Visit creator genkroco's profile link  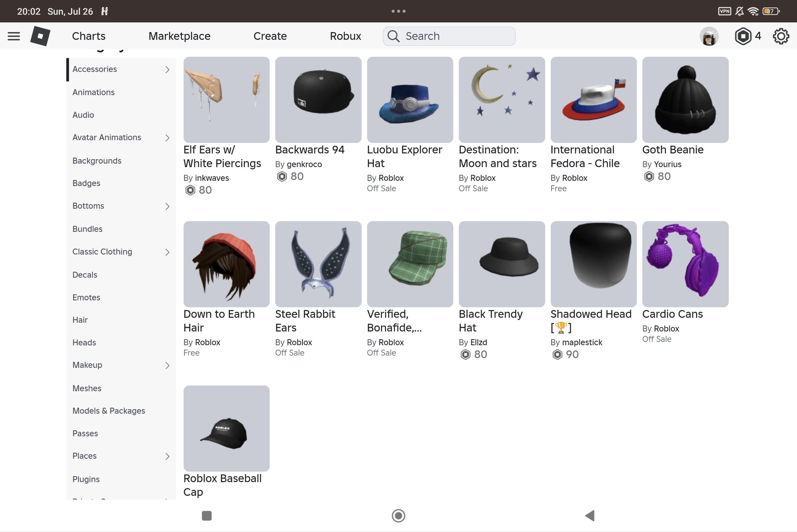tap(304, 165)
